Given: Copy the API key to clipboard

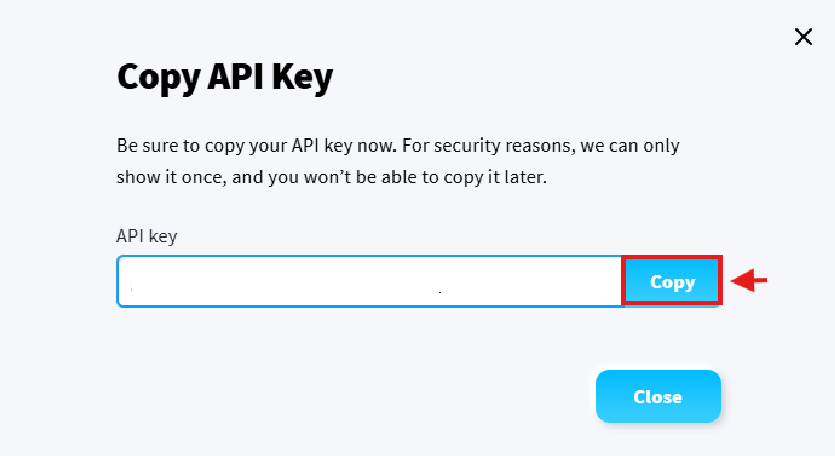Looking at the screenshot, I should [x=672, y=282].
